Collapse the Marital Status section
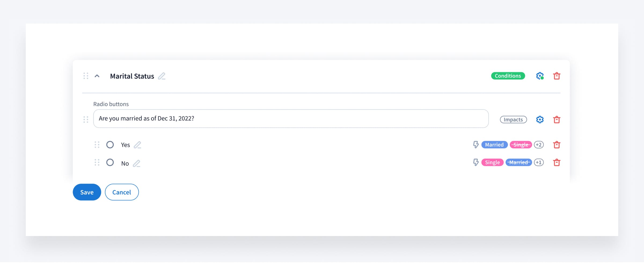 pos(97,76)
